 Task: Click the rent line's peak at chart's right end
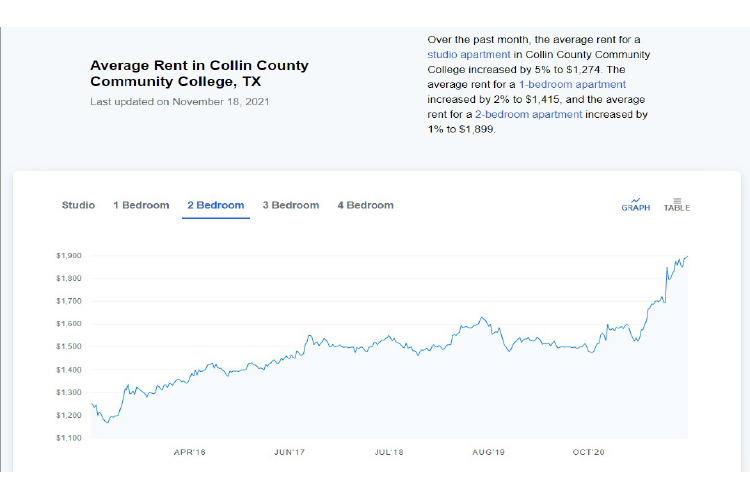click(x=687, y=258)
